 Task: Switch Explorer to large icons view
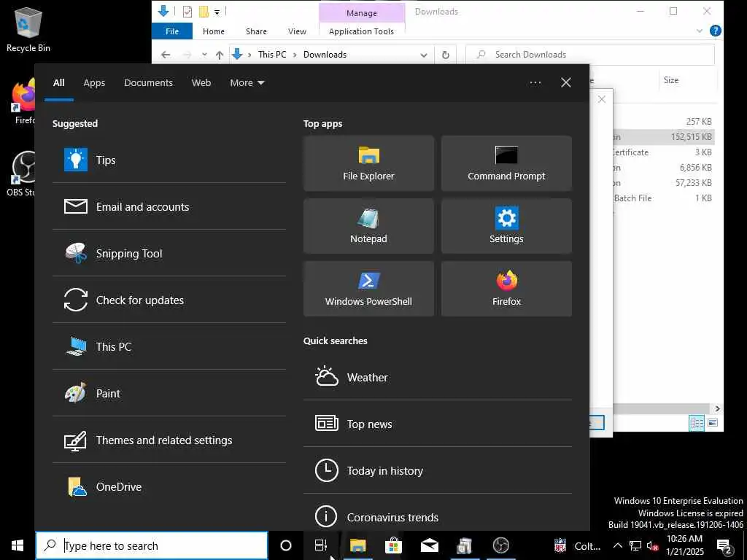tap(713, 423)
